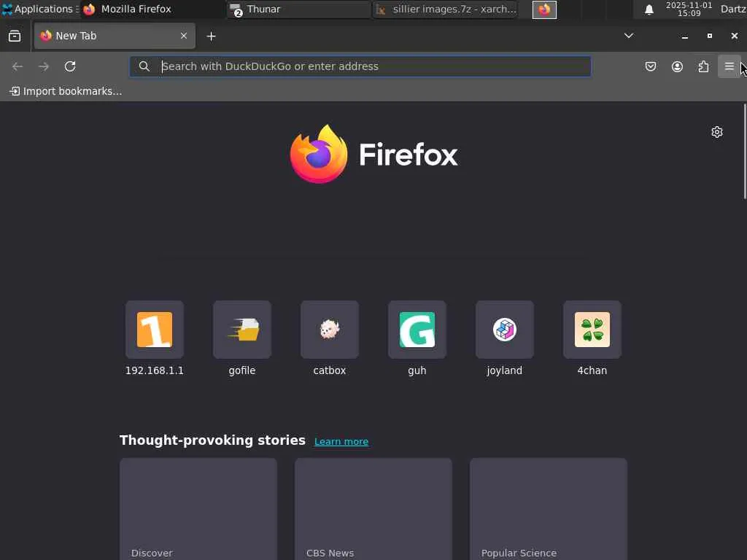The image size is (747, 560).
Task: Open the Firefox application menu (hamburger)
Action: (x=729, y=66)
